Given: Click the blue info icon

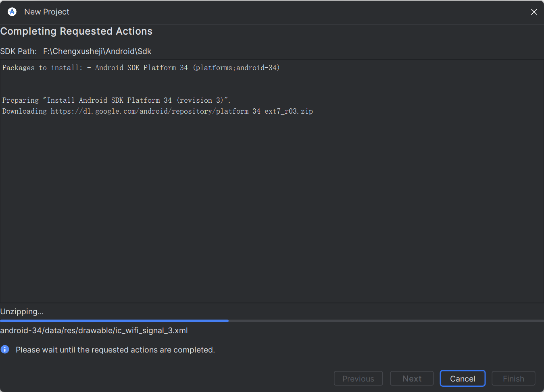Looking at the screenshot, I should click(5, 349).
